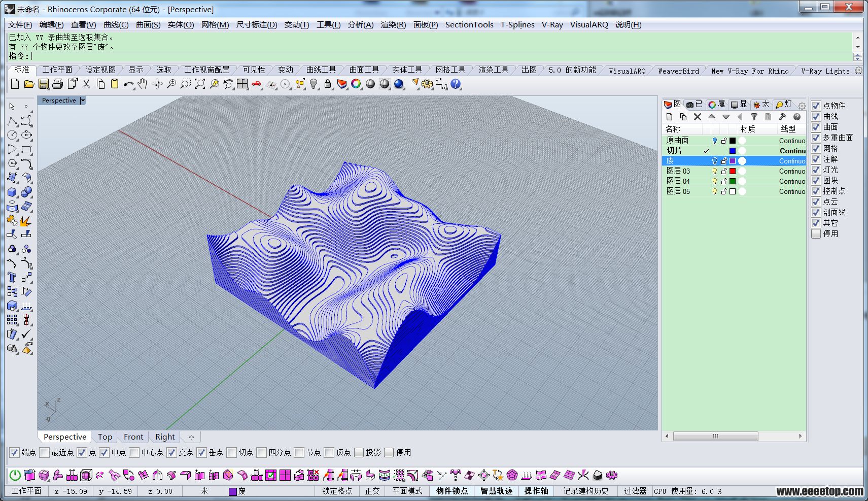Click command history scroll-down arrow
The image size is (868, 501).
point(857,47)
